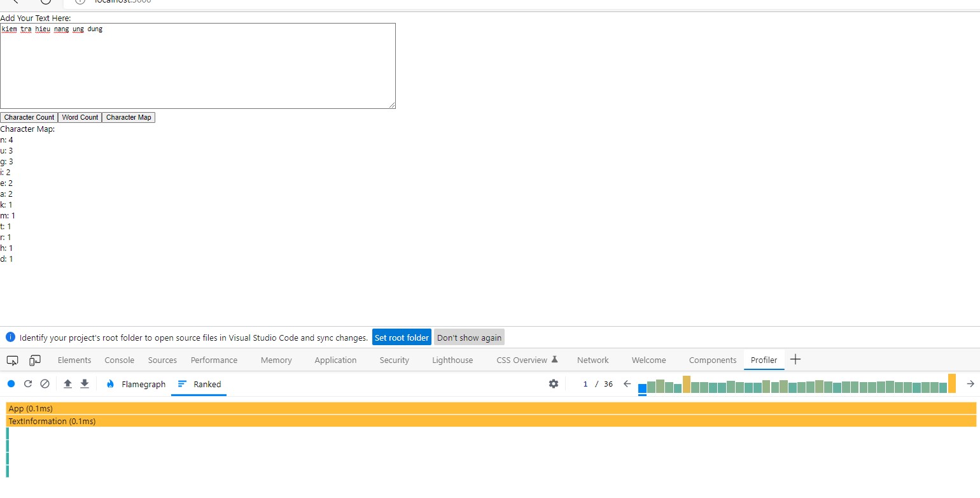Export the current profile data
The image size is (980, 498).
(x=84, y=383)
